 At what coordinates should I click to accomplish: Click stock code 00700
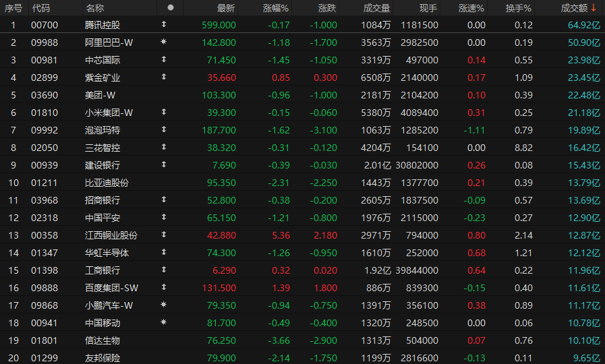(45, 25)
